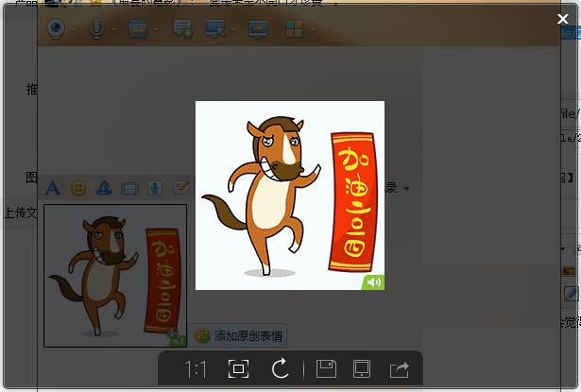The height and width of the screenshot is (392, 581).
Task: Open the video call webcam icon
Action: (57, 30)
